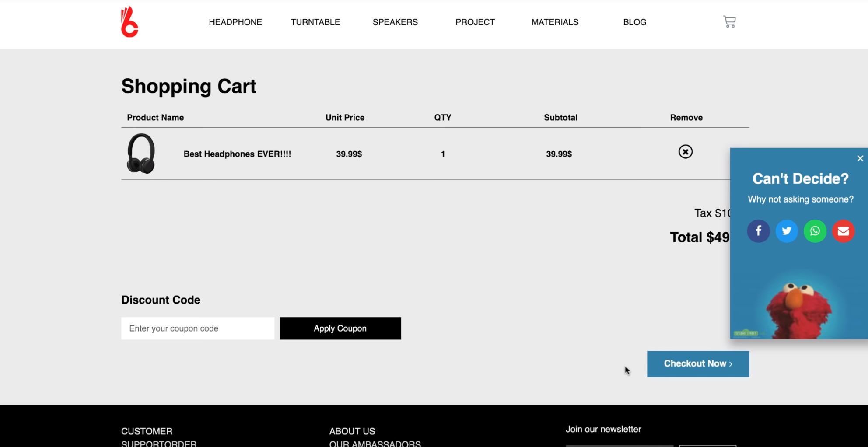The width and height of the screenshot is (868, 447).
Task: Share via WhatsApp icon
Action: 815,231
